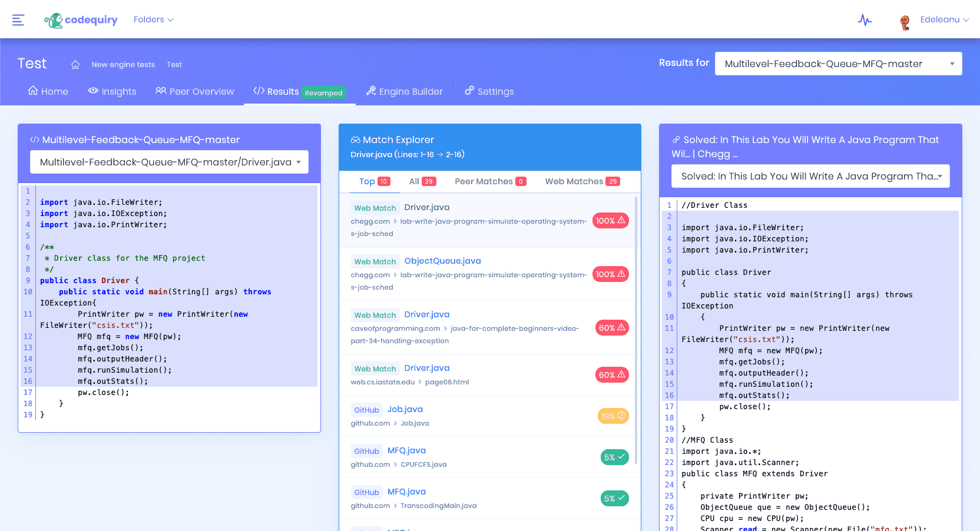The height and width of the screenshot is (531, 980).
Task: Click the warning triangle on the first 100% match
Action: (x=621, y=220)
